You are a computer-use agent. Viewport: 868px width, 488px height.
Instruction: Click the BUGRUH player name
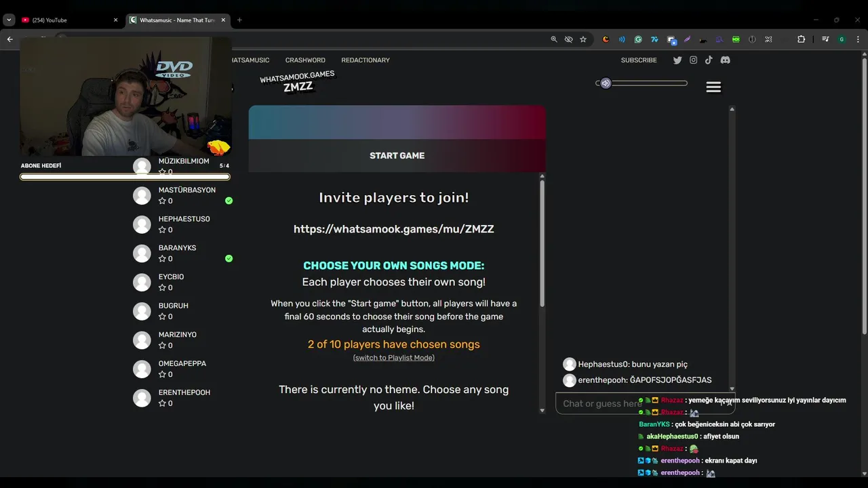pos(174,306)
